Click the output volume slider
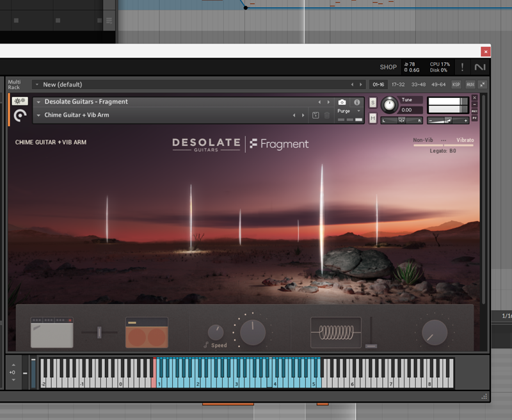Viewport: 512px width, 420px height. click(448, 120)
